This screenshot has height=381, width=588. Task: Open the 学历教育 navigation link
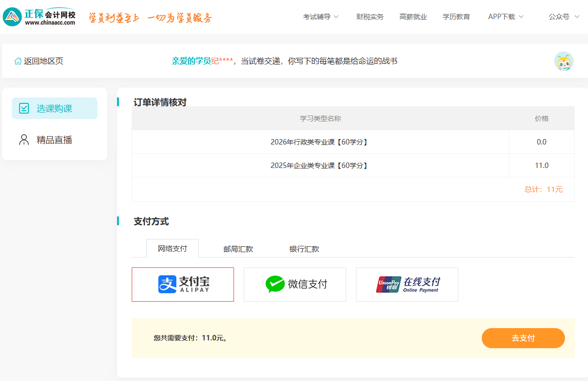point(456,17)
